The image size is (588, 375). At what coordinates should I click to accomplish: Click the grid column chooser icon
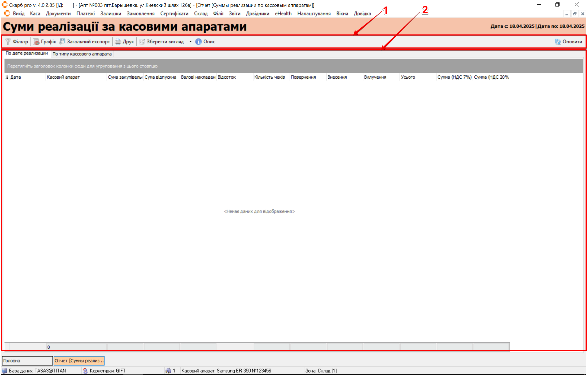click(x=7, y=77)
